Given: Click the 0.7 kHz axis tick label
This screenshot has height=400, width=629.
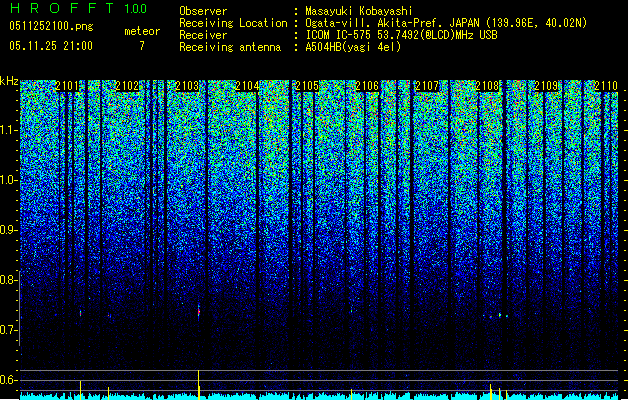Looking at the screenshot, I should coord(9,330).
